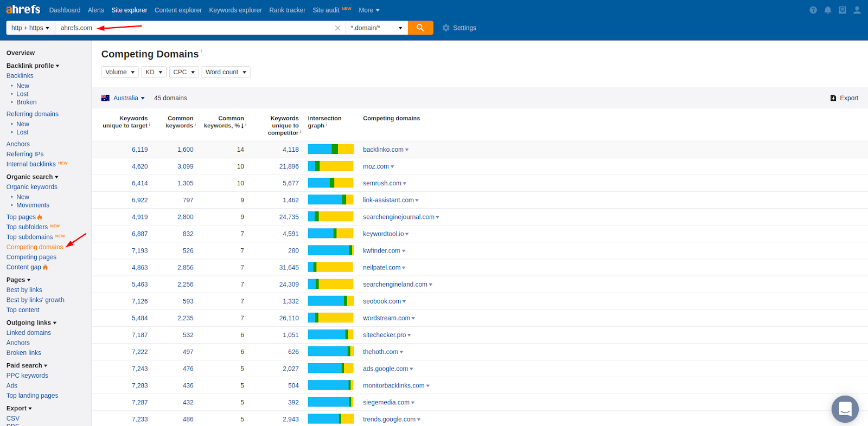Clear the URL field with X icon
The height and width of the screenshot is (426, 868).
pos(337,28)
